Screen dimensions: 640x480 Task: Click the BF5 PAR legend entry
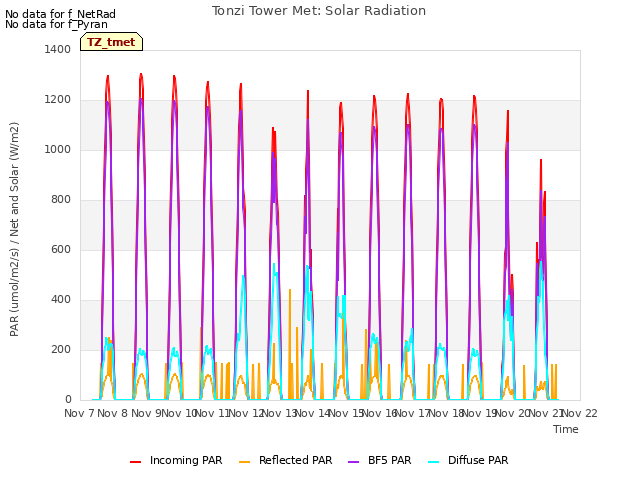click(380, 460)
